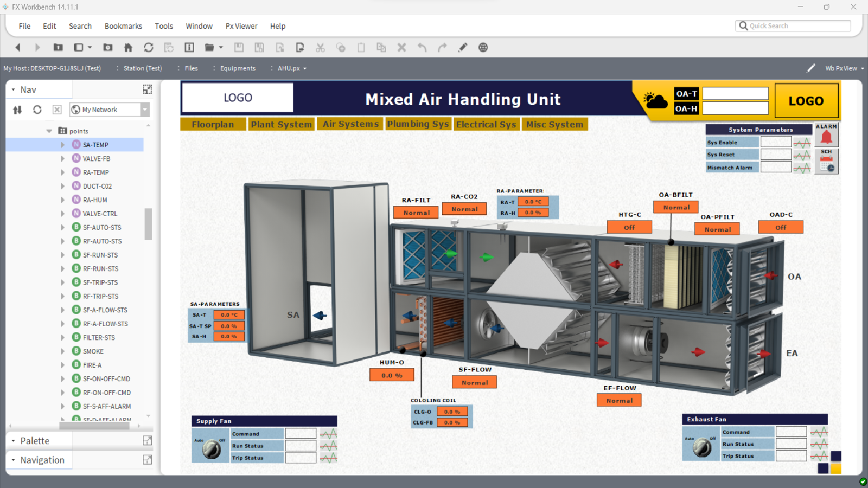This screenshot has height=488, width=868.
Task: Open the ALARM bell icon
Action: tap(826, 138)
